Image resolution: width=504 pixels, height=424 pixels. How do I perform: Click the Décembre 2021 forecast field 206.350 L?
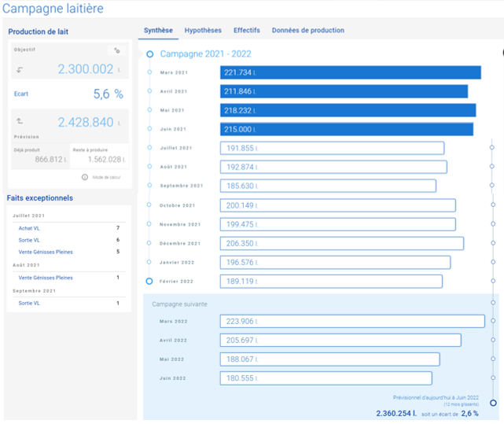click(x=342, y=244)
